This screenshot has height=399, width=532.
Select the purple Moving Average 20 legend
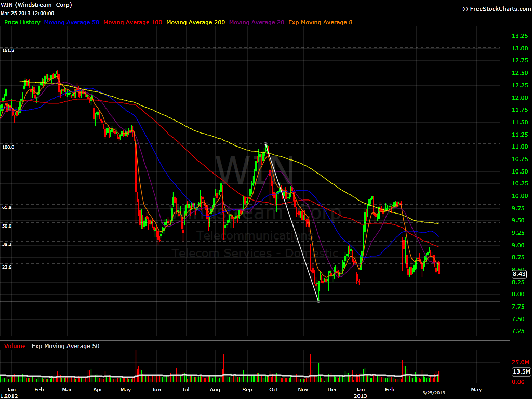pos(257,23)
